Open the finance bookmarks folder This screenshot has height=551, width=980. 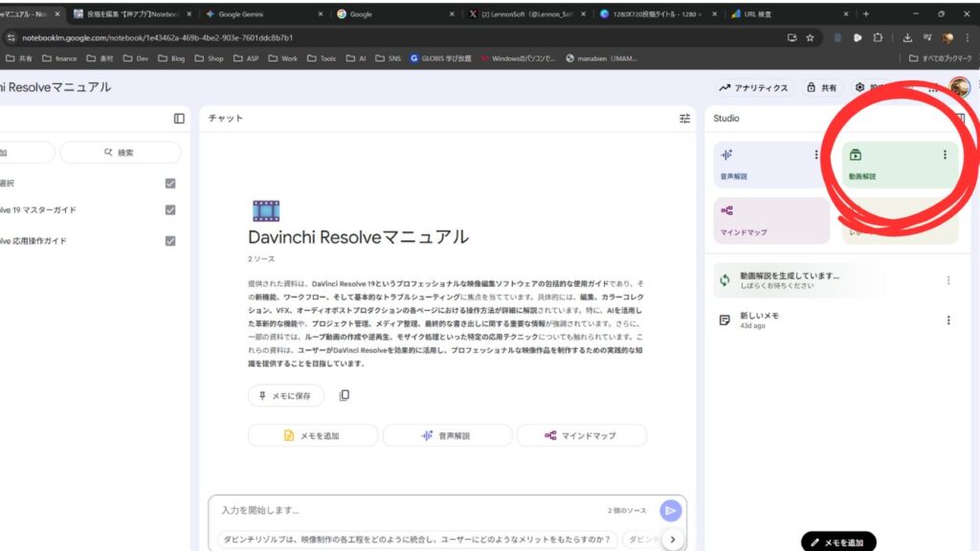coord(59,58)
